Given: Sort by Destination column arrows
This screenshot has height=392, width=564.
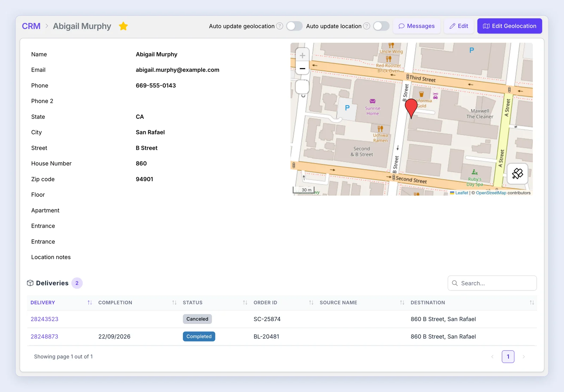Looking at the screenshot, I should click(532, 303).
